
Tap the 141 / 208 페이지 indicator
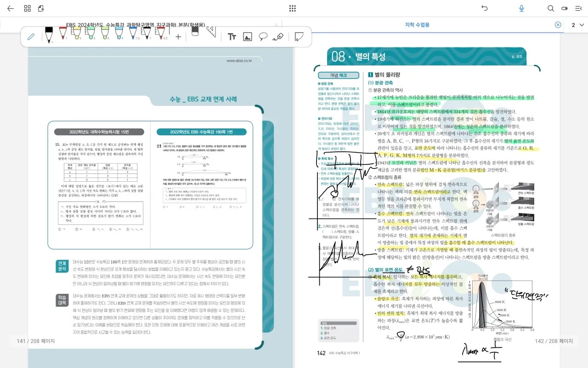[x=36, y=341]
